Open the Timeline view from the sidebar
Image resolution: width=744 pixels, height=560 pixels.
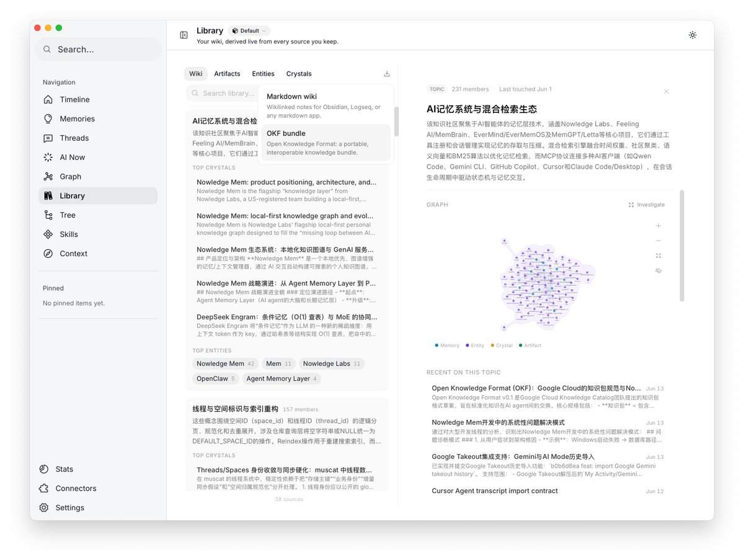[98, 99]
